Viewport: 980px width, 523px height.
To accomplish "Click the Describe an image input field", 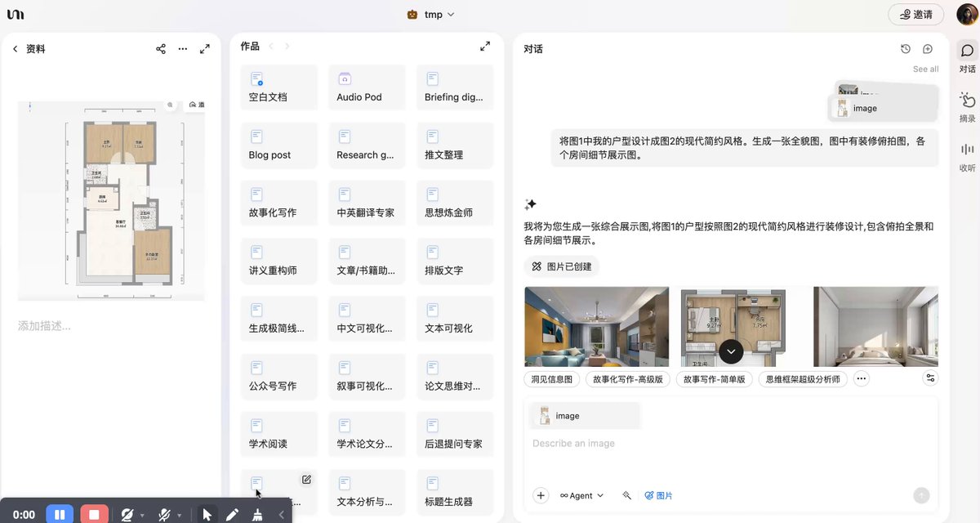I will point(621,443).
